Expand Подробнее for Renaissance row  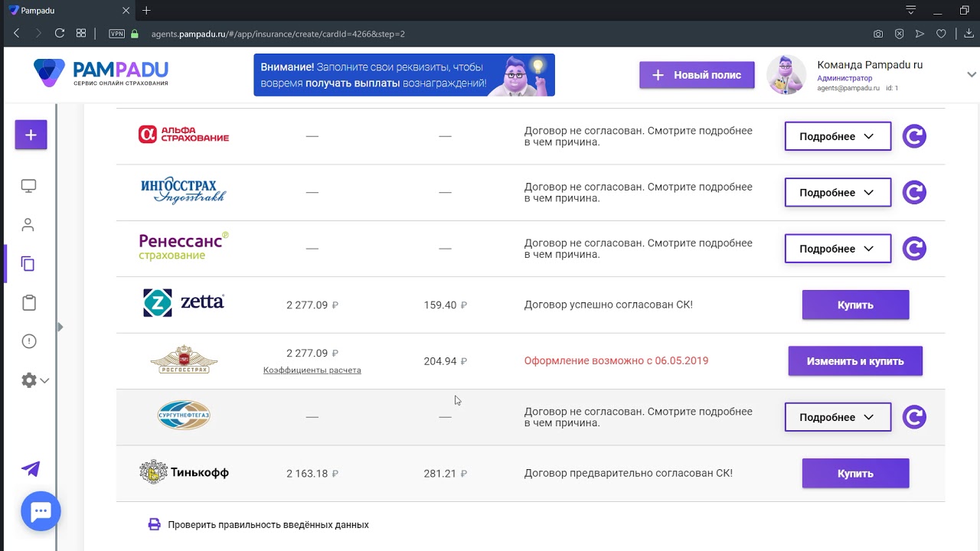(838, 249)
